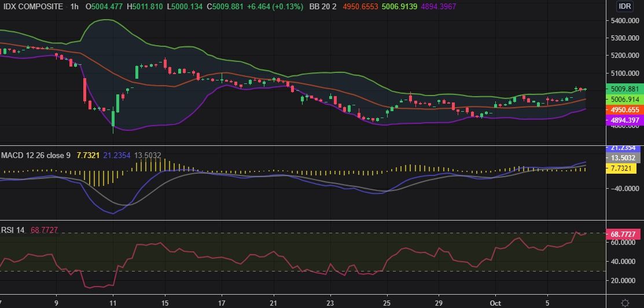
Task: Change the 1h interval label
Action: click(74, 6)
